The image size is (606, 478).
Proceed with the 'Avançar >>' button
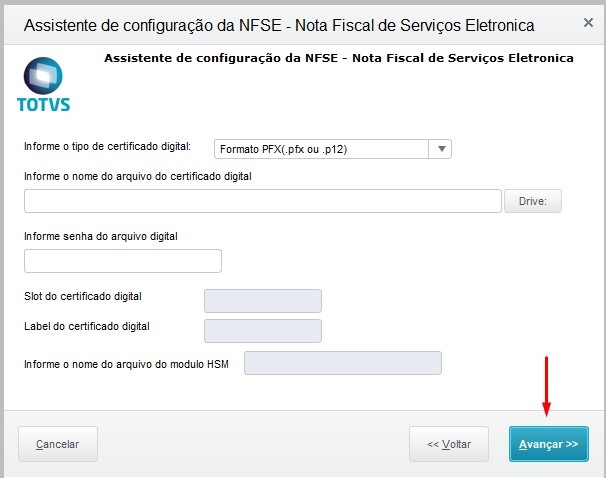(548, 444)
